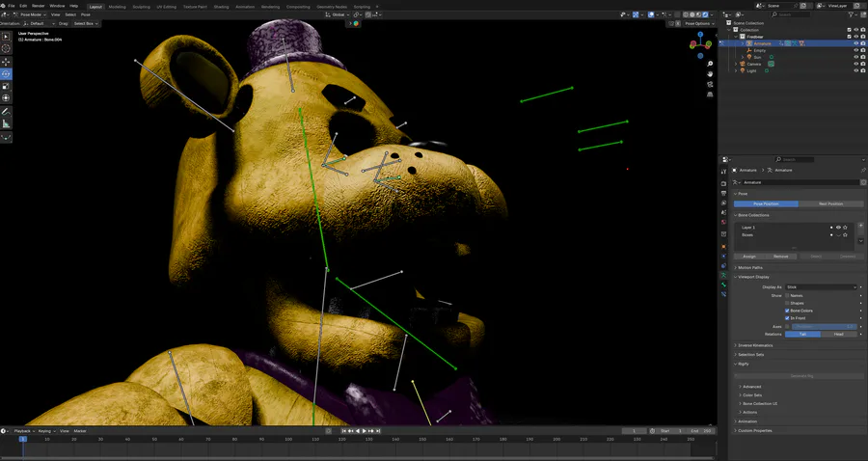Click the zoom magnifier viewport icon

(x=710, y=64)
